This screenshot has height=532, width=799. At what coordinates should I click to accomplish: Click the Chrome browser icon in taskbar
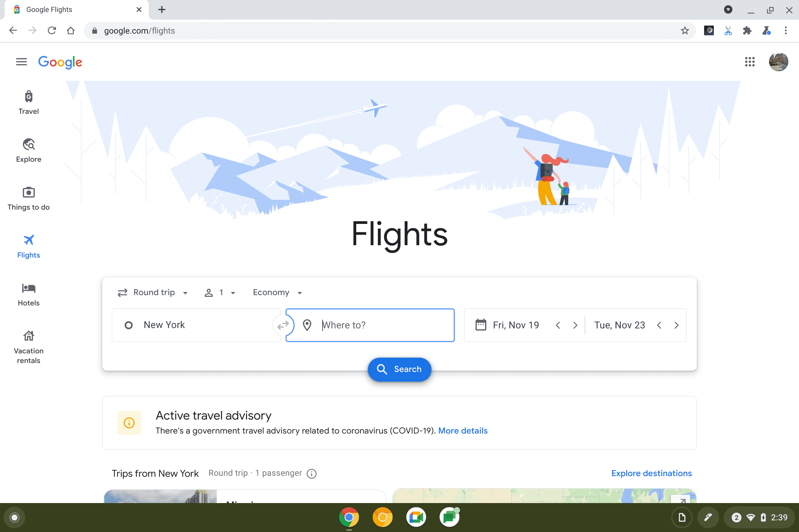click(x=350, y=517)
